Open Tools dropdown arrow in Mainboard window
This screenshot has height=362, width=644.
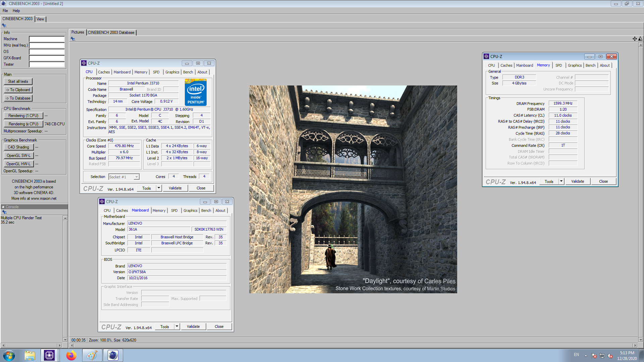(177, 326)
